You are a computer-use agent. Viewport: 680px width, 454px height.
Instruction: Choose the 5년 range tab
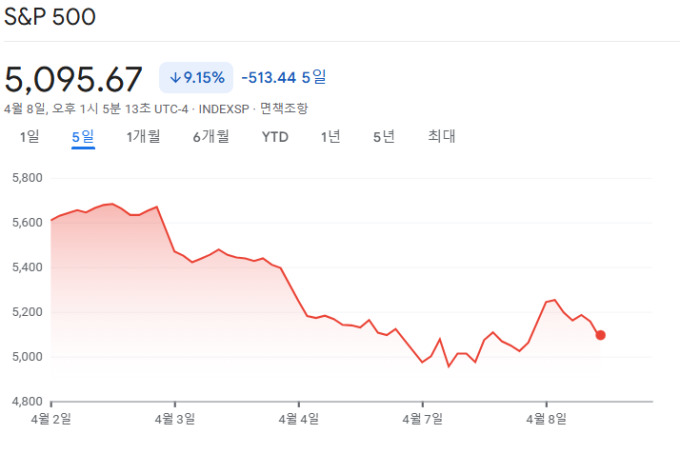pyautogui.click(x=384, y=137)
